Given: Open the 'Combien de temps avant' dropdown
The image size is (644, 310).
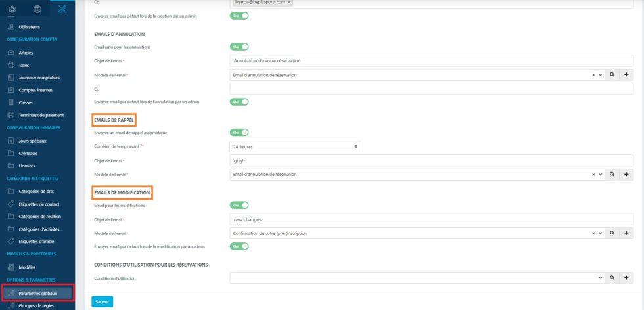Looking at the screenshot, I should click(295, 146).
